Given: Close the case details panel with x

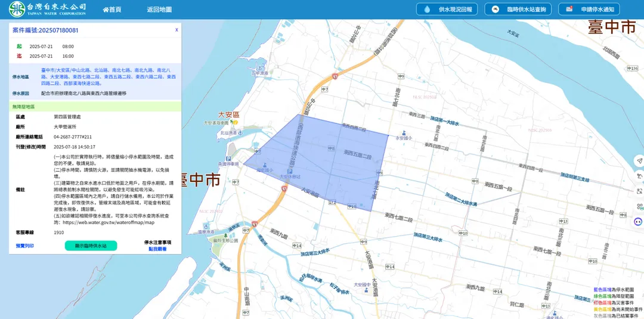Looking at the screenshot, I should coord(177,30).
